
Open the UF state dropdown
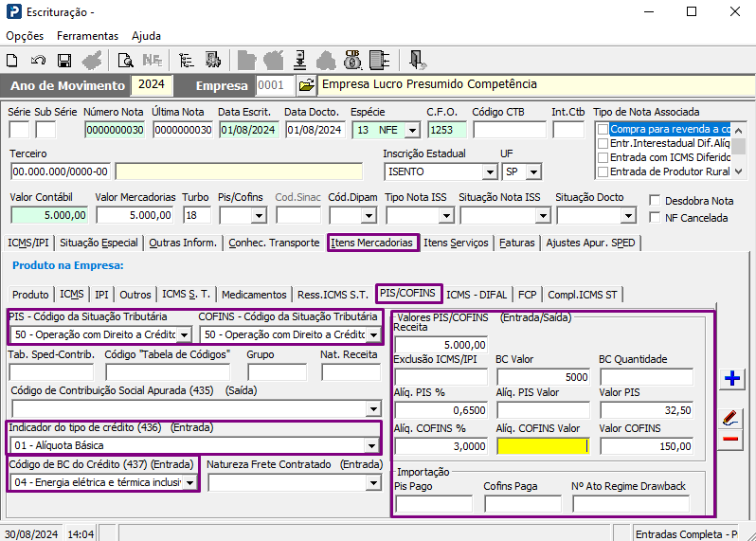click(534, 172)
